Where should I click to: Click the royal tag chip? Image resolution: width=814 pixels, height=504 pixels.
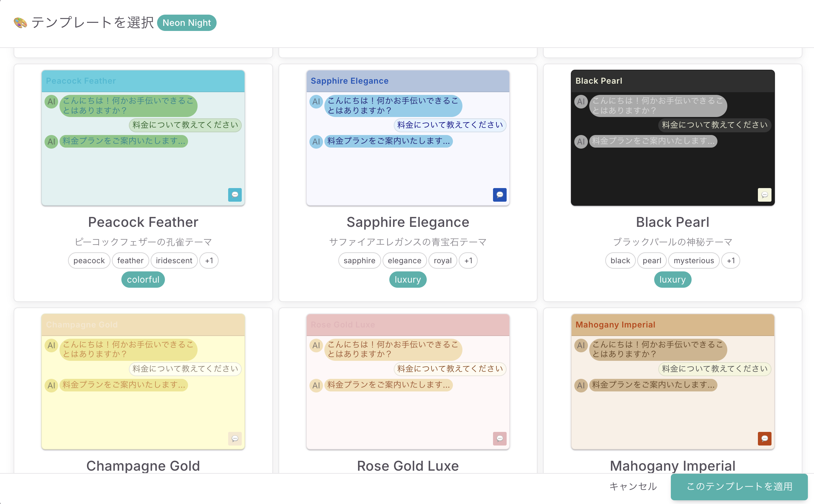pyautogui.click(x=443, y=261)
